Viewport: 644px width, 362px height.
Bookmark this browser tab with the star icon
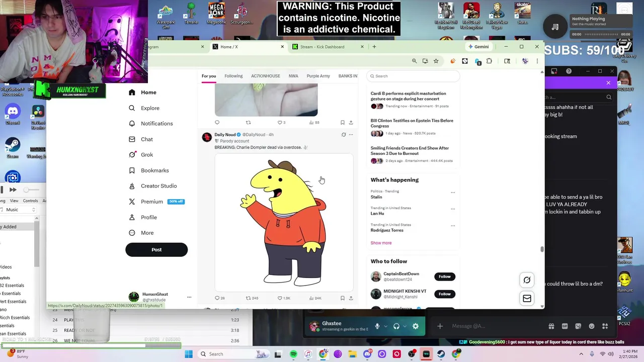coord(436,61)
